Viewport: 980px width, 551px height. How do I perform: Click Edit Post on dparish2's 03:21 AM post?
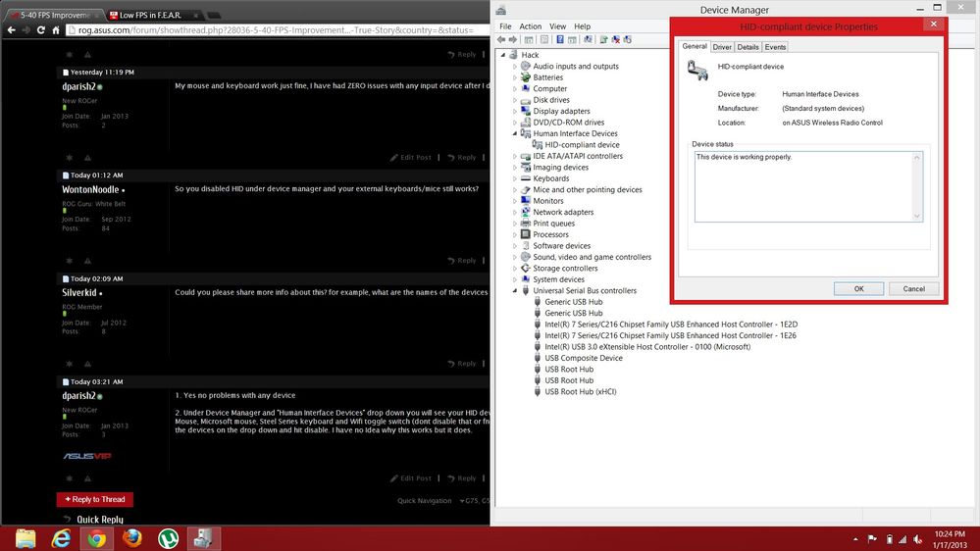[411, 478]
